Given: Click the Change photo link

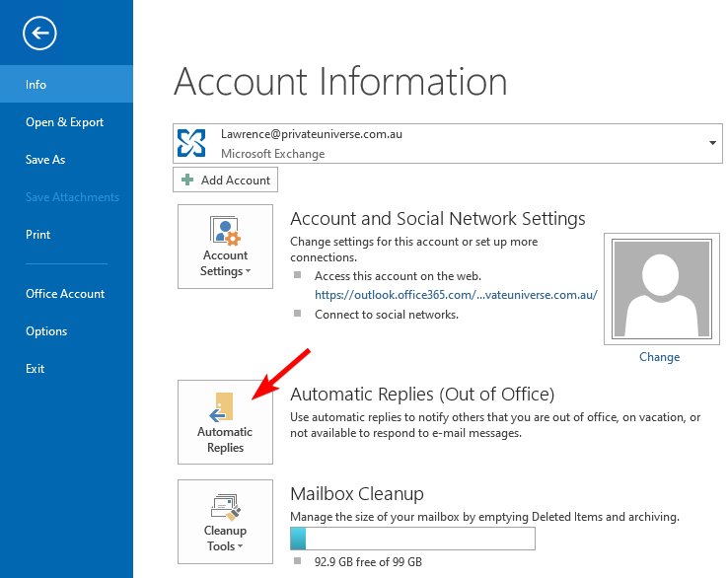Looking at the screenshot, I should (659, 357).
